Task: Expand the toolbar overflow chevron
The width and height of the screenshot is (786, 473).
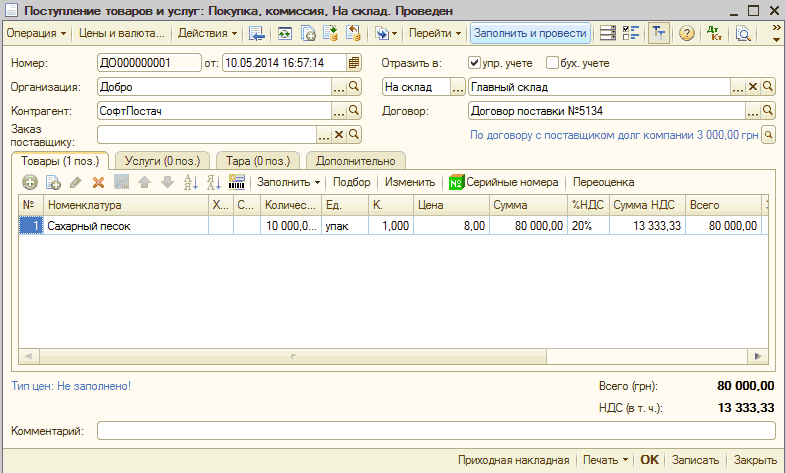Action: [x=776, y=34]
